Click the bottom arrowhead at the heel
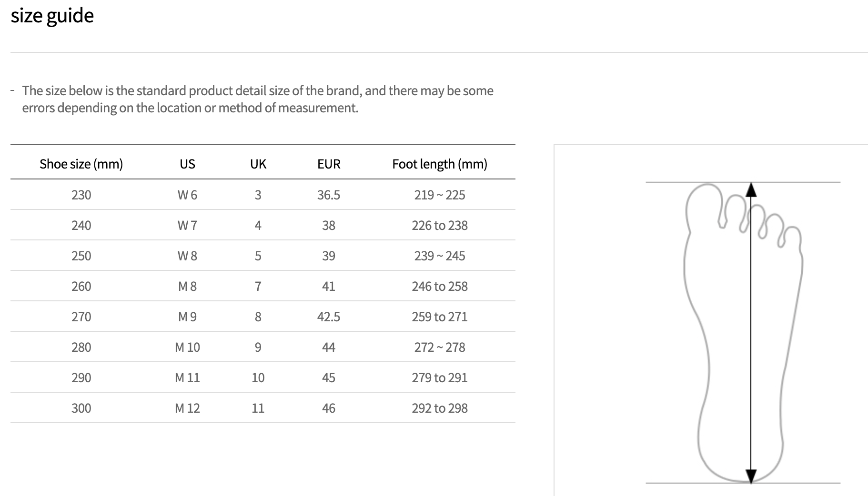Viewport: 868px width, 496px height. pyautogui.click(x=751, y=476)
